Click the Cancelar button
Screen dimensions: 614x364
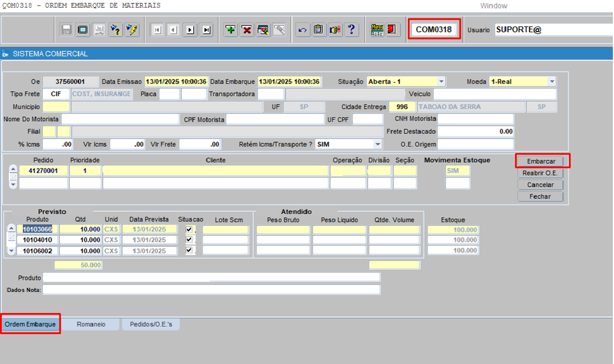click(x=540, y=185)
